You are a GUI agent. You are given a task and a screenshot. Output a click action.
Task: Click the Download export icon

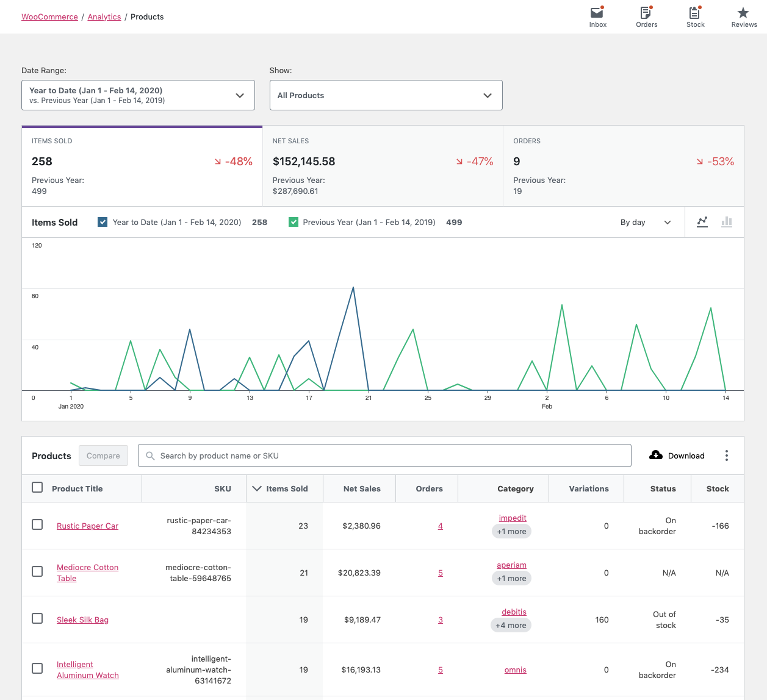pyautogui.click(x=655, y=455)
